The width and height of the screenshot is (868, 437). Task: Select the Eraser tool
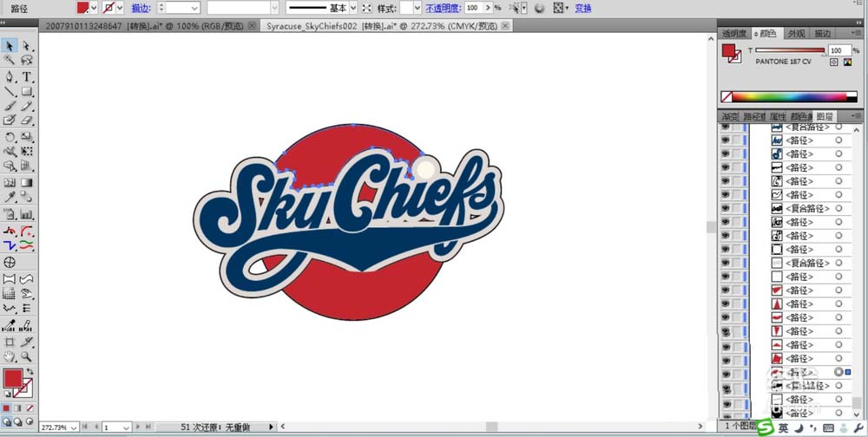click(x=27, y=120)
